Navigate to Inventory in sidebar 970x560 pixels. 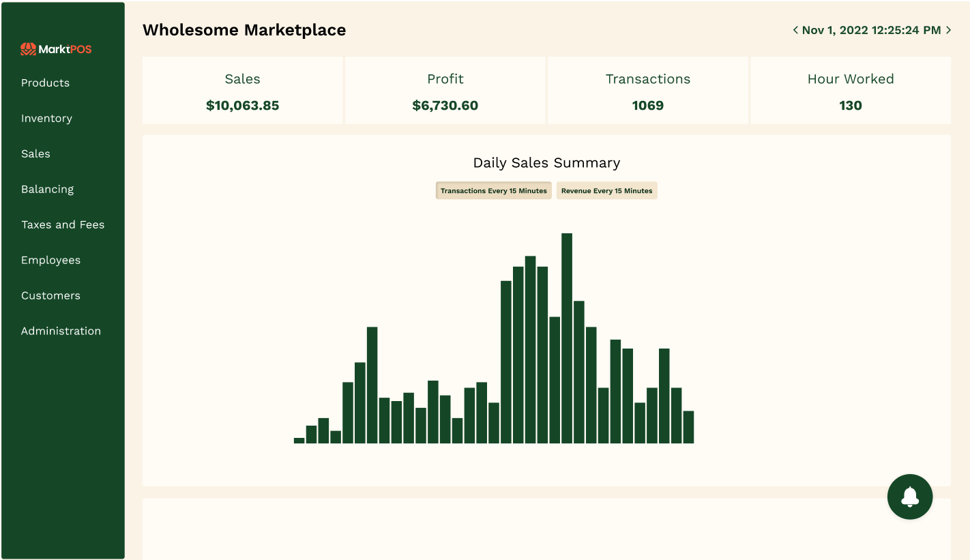pos(46,118)
